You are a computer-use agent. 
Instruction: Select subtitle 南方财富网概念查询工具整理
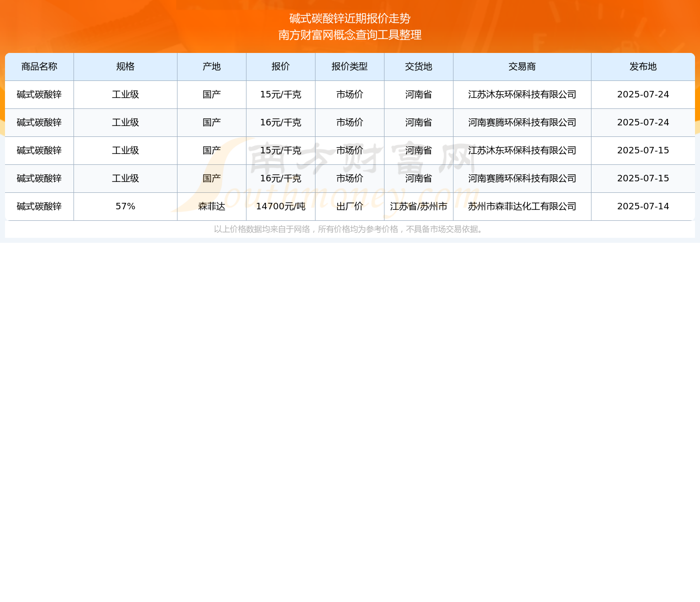tap(350, 35)
